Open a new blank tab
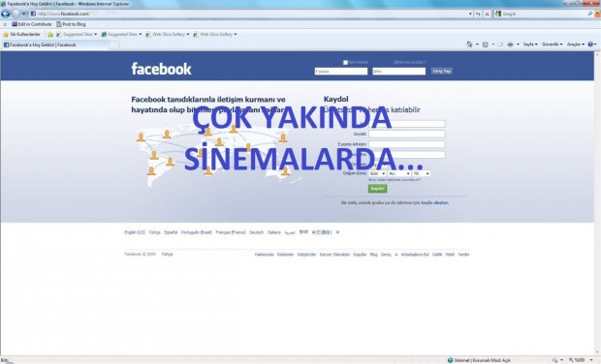This screenshot has width=601, height=364. pyautogui.click(x=114, y=45)
